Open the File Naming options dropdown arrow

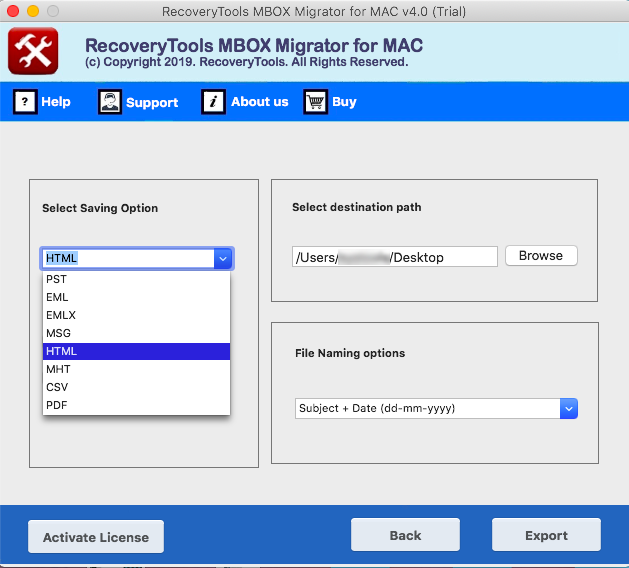(569, 409)
